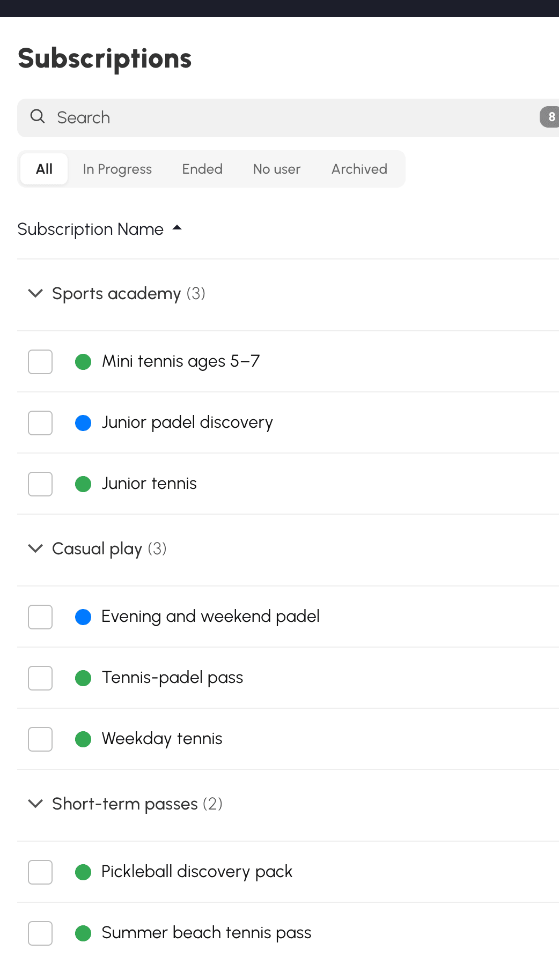Click the green dot beside Pickleball discovery pack

[83, 872]
